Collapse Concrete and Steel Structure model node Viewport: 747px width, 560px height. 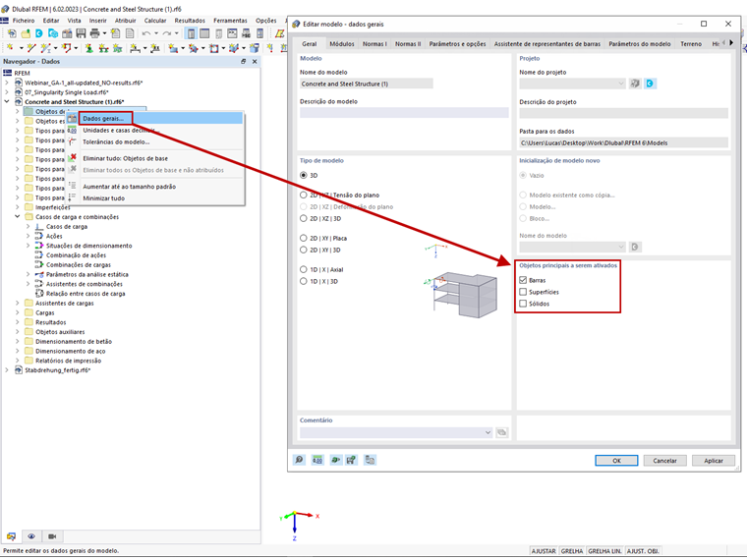click(x=7, y=102)
